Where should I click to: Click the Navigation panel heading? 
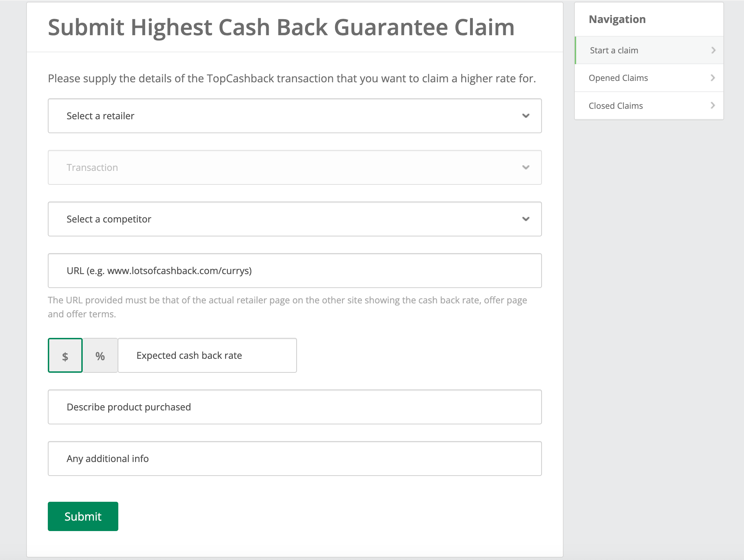(617, 19)
